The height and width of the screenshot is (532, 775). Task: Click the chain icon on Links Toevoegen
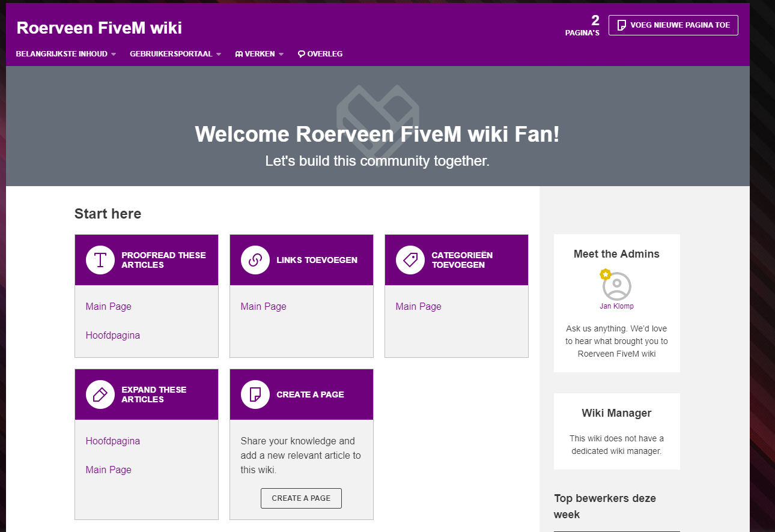tap(255, 260)
